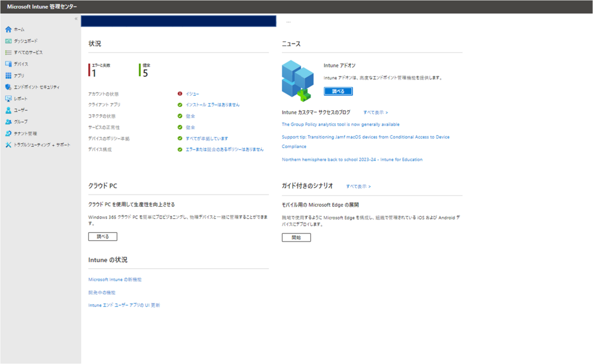Click the Groups people icon
This screenshot has width=593, height=364.
tap(8, 121)
